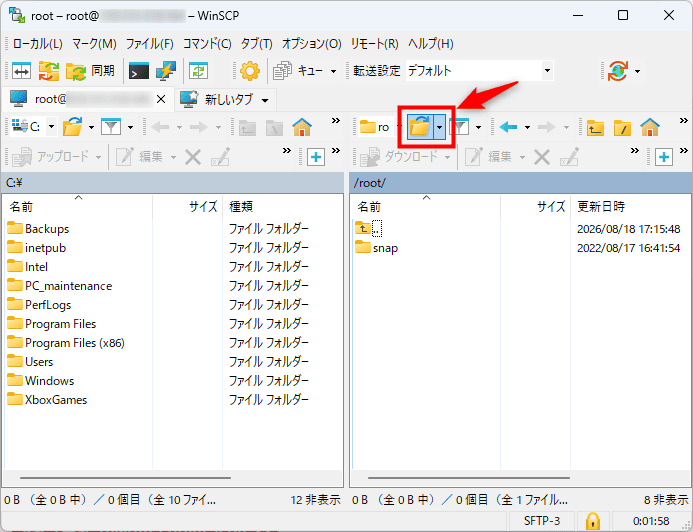This screenshot has height=532, width=693.
Task: Select the inetpub folder
Action: 37,248
